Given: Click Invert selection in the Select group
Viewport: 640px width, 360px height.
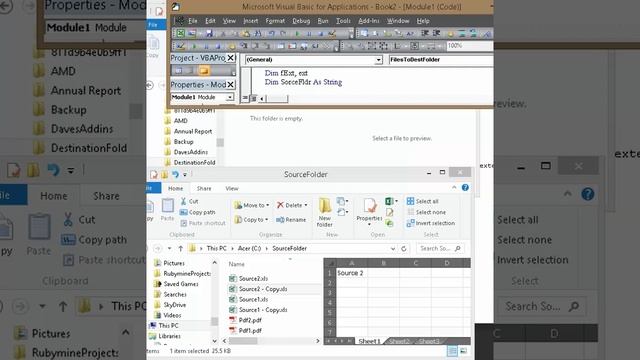Looking at the screenshot, I should (431, 223).
